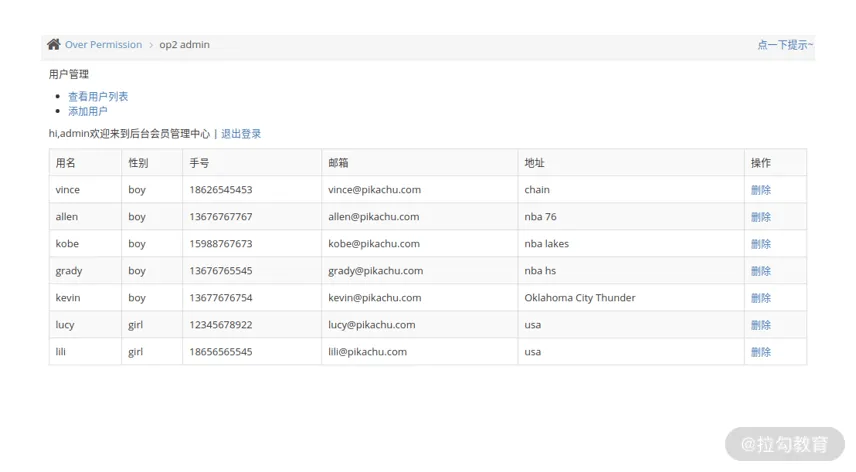
Task: Click the breadcrumb chevron separator
Action: tap(151, 45)
